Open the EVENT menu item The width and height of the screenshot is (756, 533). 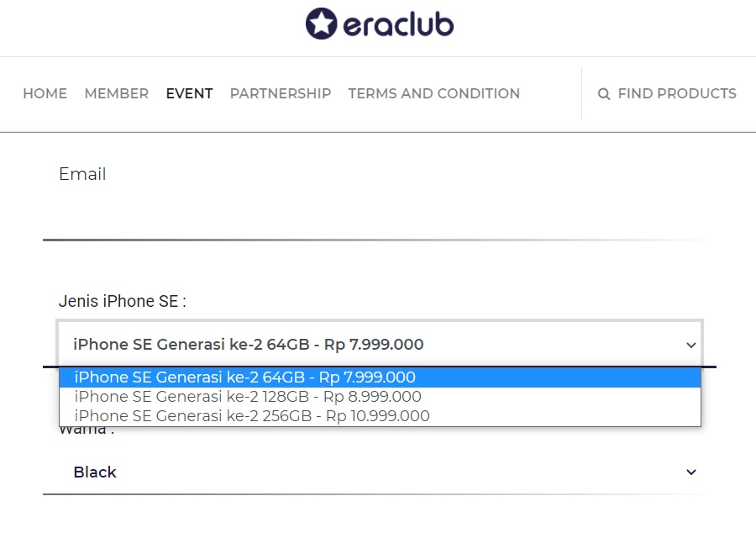[190, 93]
